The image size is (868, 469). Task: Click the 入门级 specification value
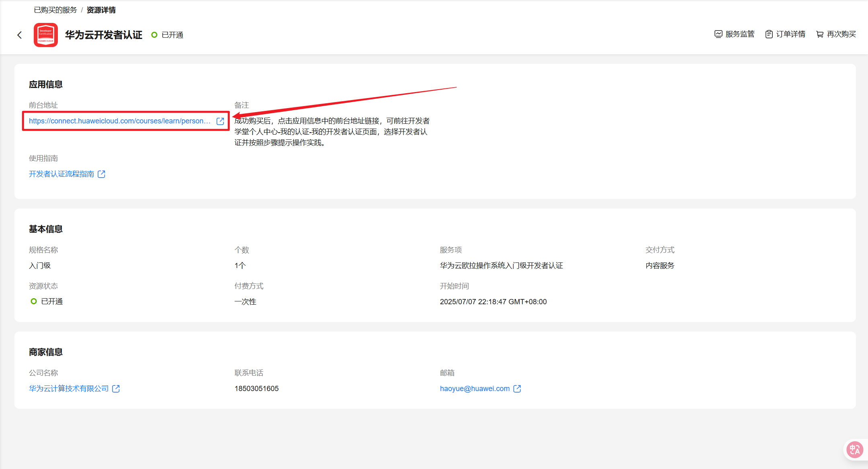click(x=40, y=266)
